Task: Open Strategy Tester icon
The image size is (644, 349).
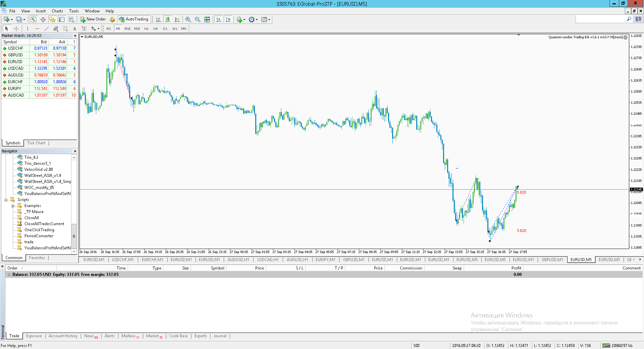Action: coord(71,19)
